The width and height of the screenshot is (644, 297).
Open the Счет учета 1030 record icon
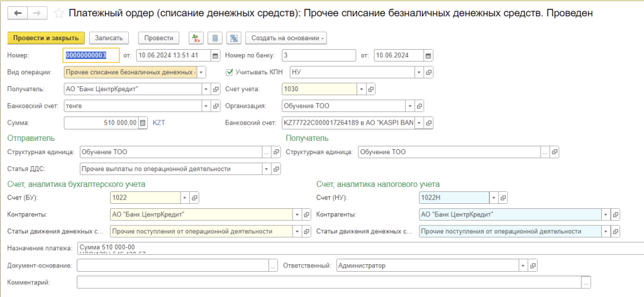(x=371, y=89)
